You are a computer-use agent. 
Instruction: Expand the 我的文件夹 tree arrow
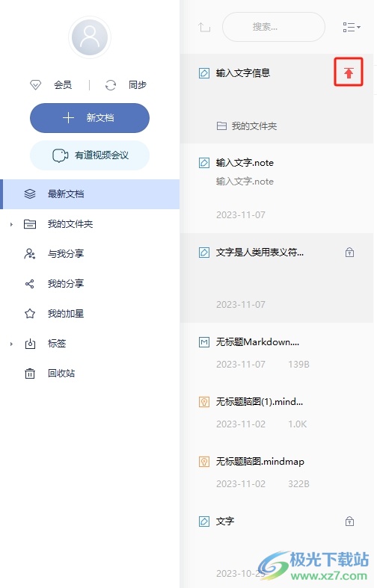[x=11, y=224]
